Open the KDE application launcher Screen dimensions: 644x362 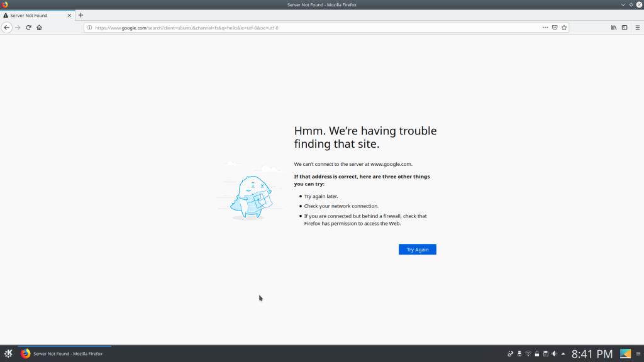[x=8, y=354]
